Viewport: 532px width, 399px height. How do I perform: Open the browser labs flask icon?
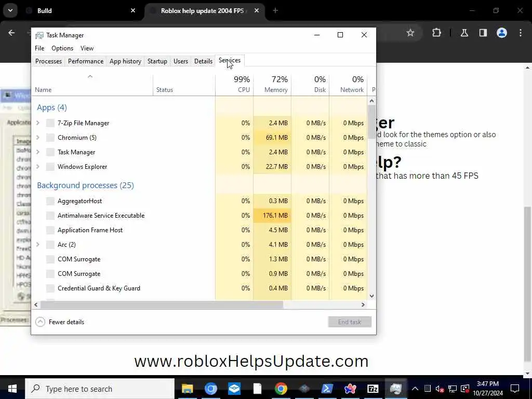(x=464, y=33)
